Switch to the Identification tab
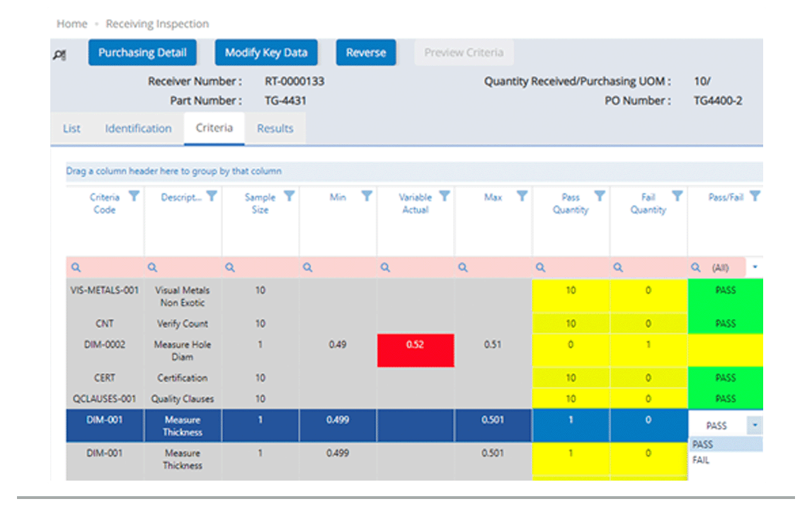This screenshot has width=812, height=516. [x=138, y=128]
